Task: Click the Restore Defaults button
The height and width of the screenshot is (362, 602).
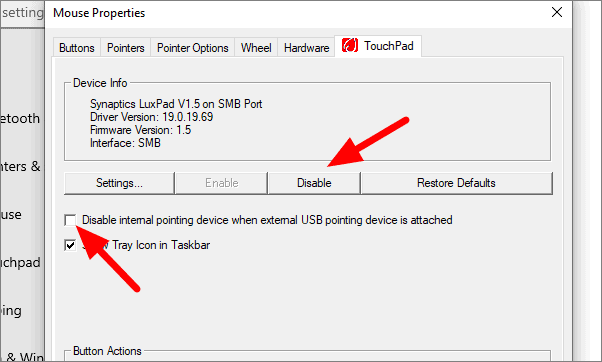Action: pyautogui.click(x=456, y=183)
